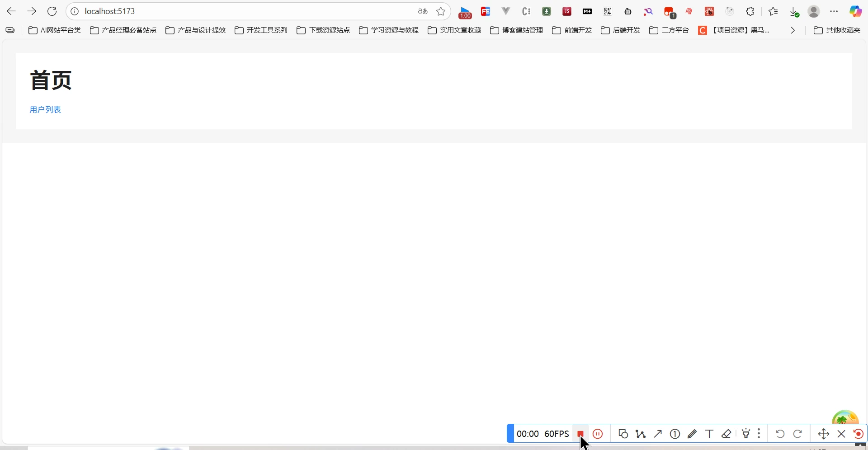
Task: Undo the last annotation
Action: point(780,434)
